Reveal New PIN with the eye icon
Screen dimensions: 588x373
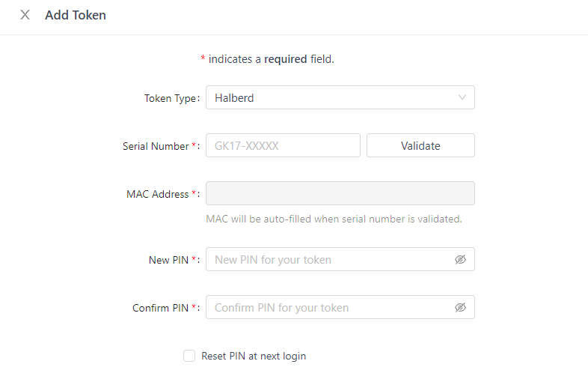pos(460,260)
